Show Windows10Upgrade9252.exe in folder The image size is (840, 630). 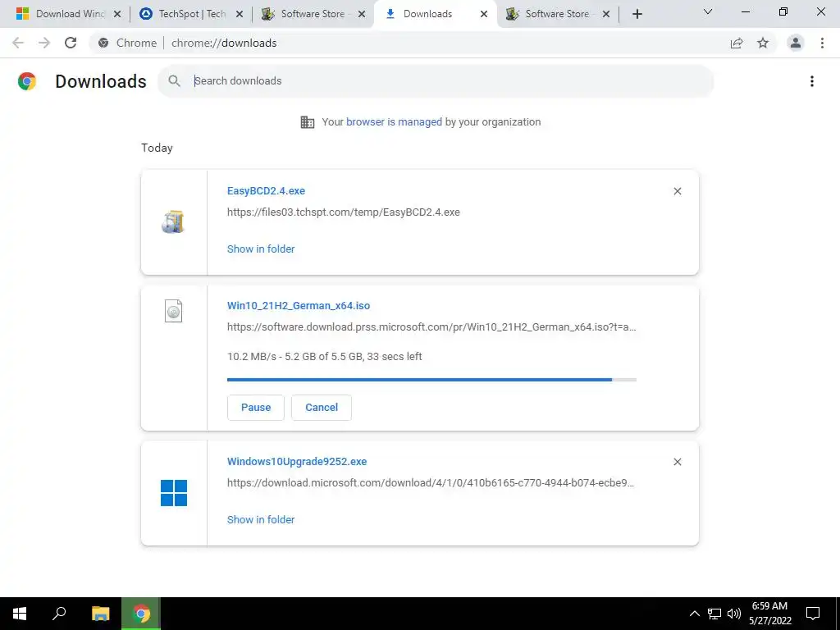tap(261, 519)
